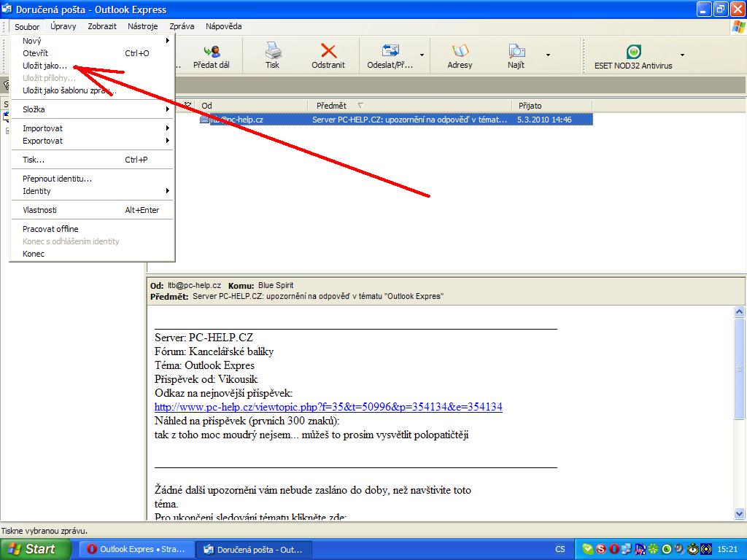This screenshot has width=747, height=560.
Task: Click the CS language indicator
Action: click(560, 550)
